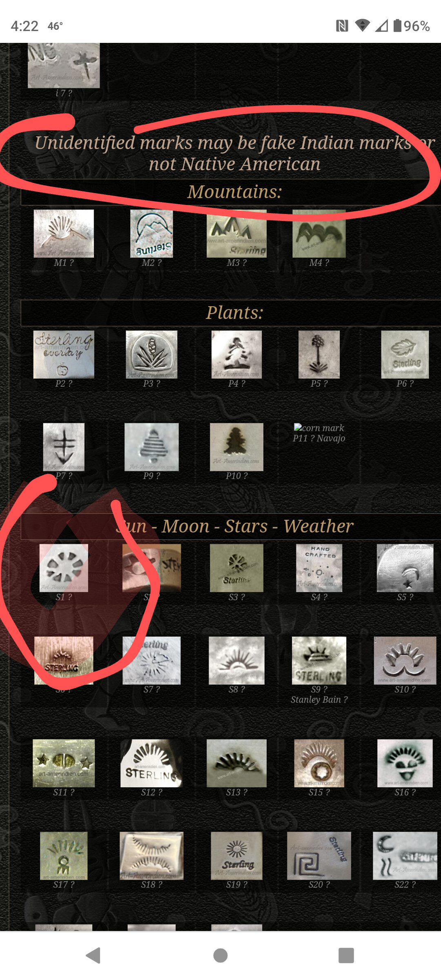441x980 pixels.
Task: Select the S20 spiral Sterling mark
Action: pos(319,856)
